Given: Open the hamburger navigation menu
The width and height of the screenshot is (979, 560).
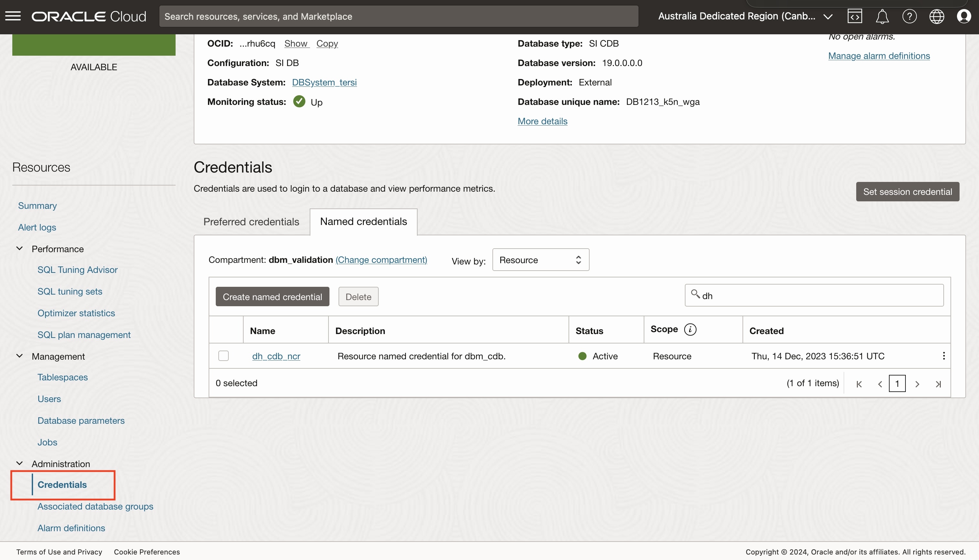Looking at the screenshot, I should tap(13, 16).
